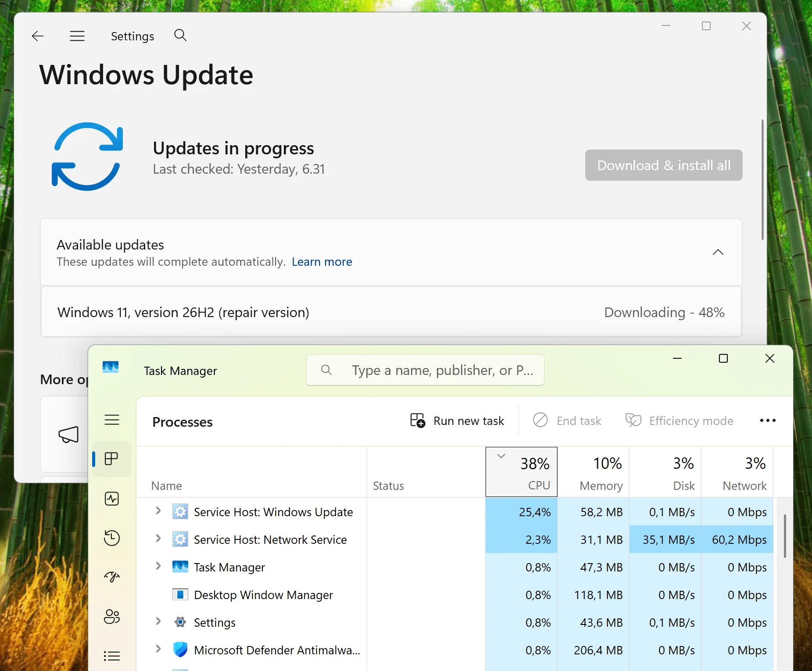812x671 pixels.
Task: Click Run new task in Task Manager
Action: (x=457, y=421)
